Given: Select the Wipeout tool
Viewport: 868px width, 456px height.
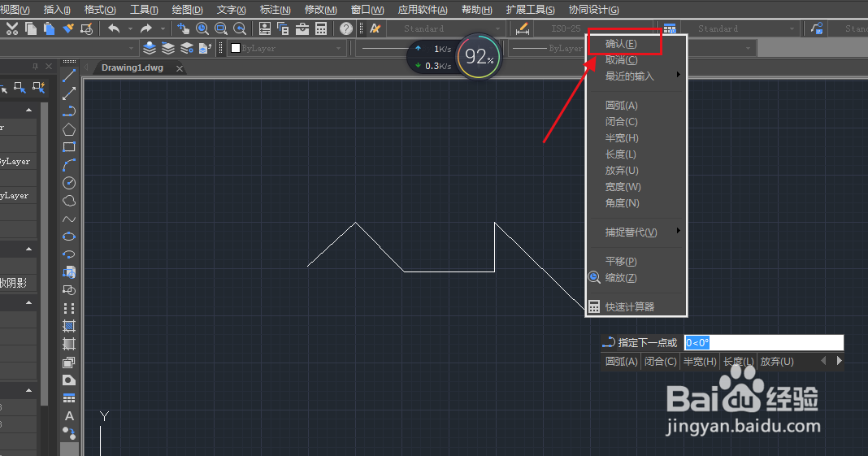Looking at the screenshot, I should pos(69,380).
